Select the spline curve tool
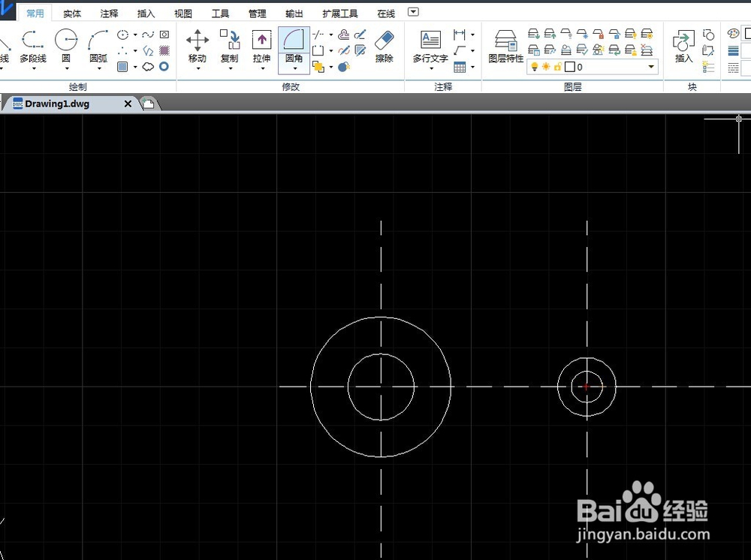The image size is (751, 560). (x=148, y=35)
